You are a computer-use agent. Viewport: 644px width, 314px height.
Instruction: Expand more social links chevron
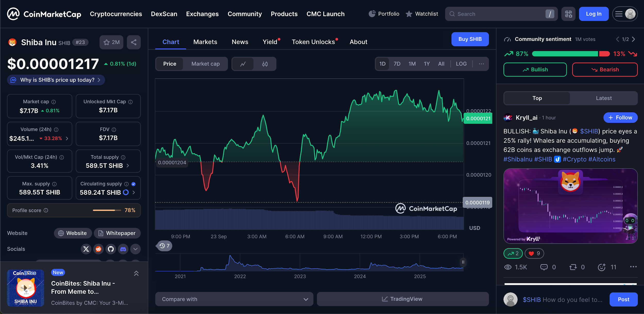tap(135, 249)
